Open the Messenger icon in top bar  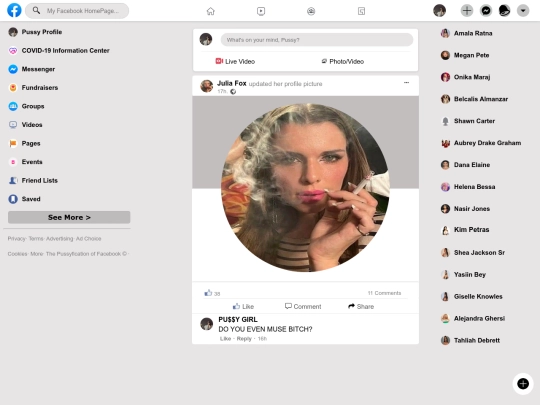[486, 11]
